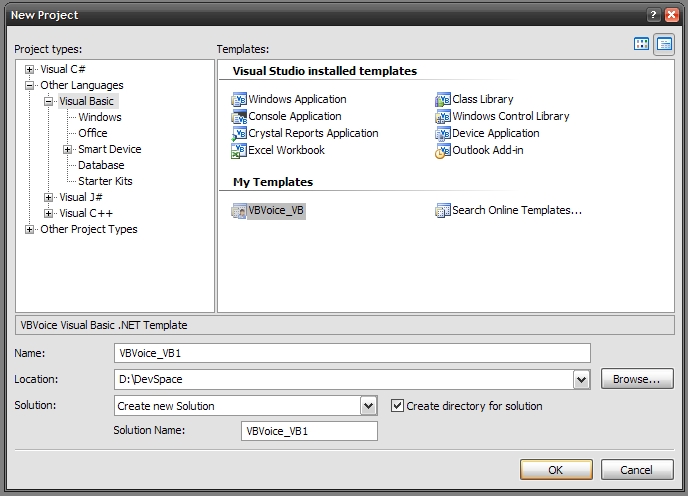Select the Crystal Reports Application icon

click(x=239, y=133)
